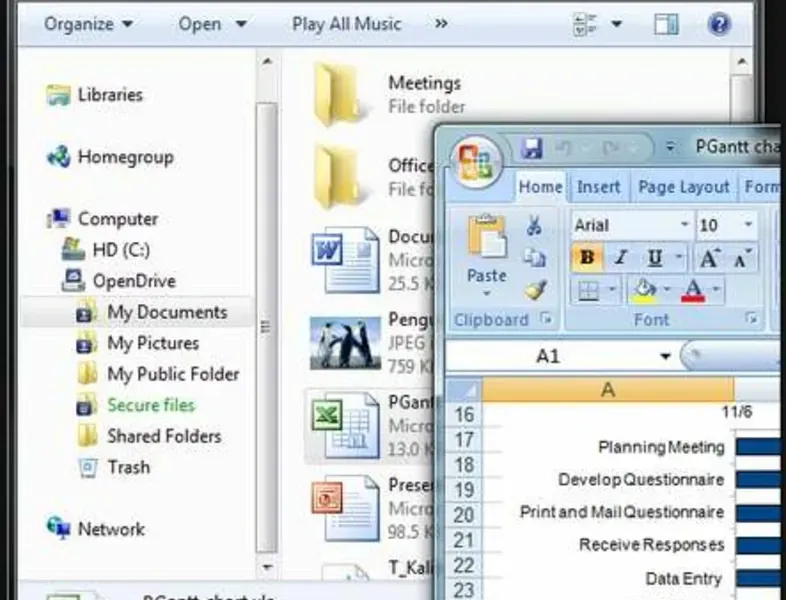Select the Word document file icon
Image resolution: width=786 pixels, height=600 pixels.
tap(345, 260)
